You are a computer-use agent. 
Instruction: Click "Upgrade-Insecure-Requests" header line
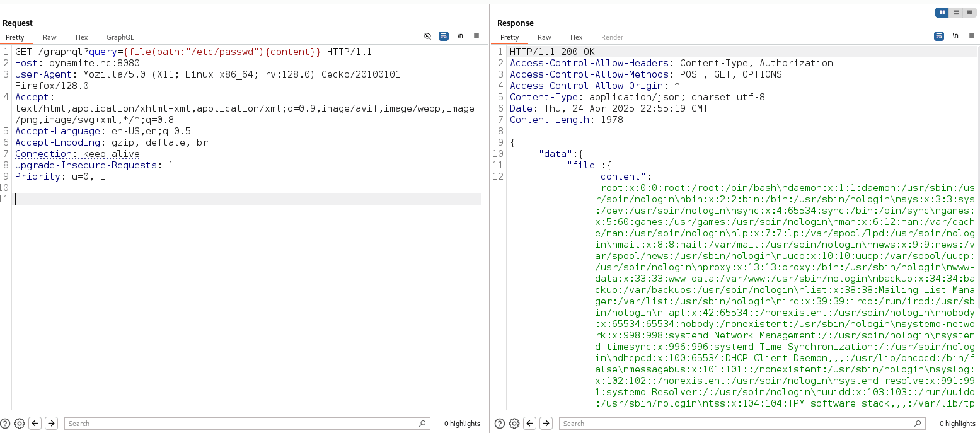(x=94, y=165)
